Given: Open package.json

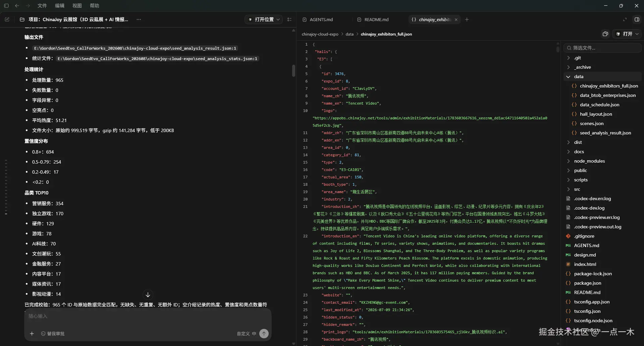Looking at the screenshot, I should pyautogui.click(x=587, y=283).
